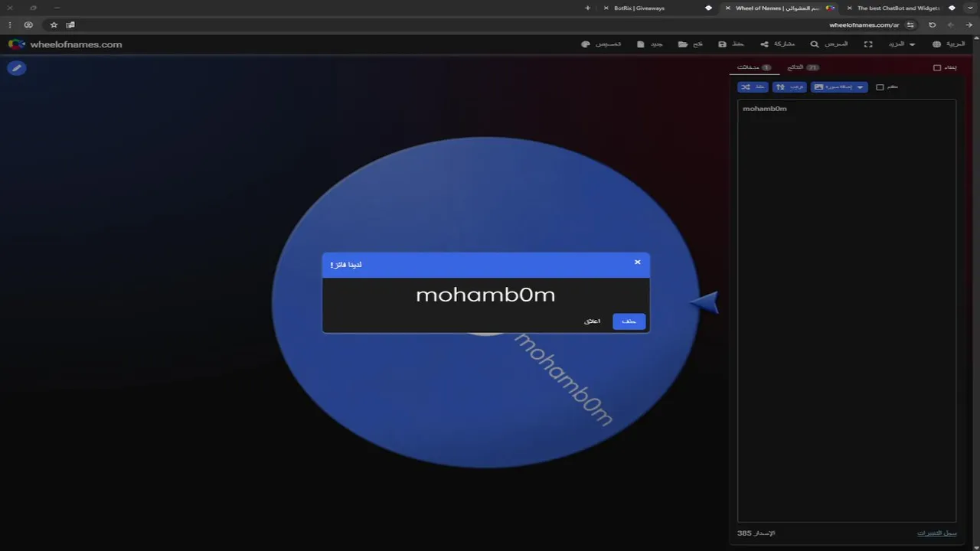Click the version number 385
This screenshot has width=980, height=551.
tap(744, 533)
